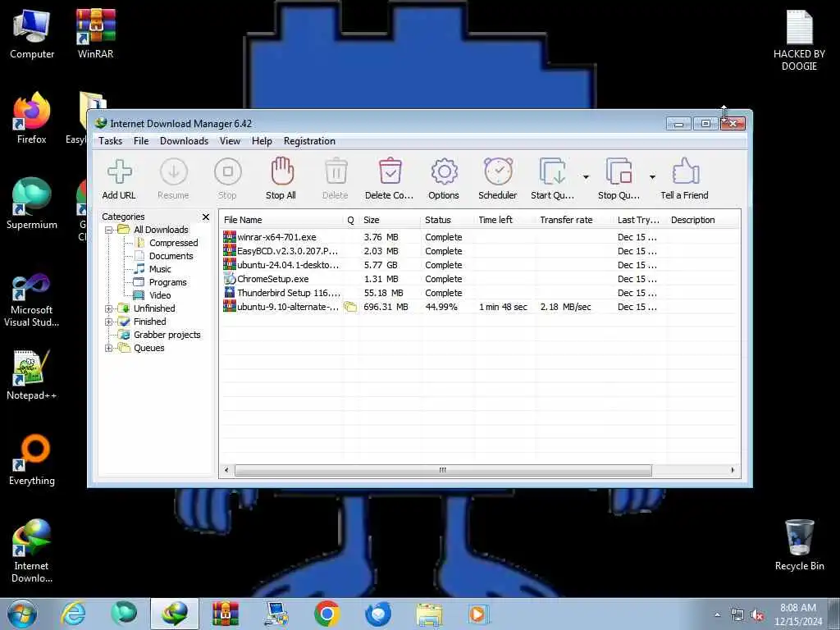Close the Categories panel
The image size is (840, 630).
tap(206, 217)
